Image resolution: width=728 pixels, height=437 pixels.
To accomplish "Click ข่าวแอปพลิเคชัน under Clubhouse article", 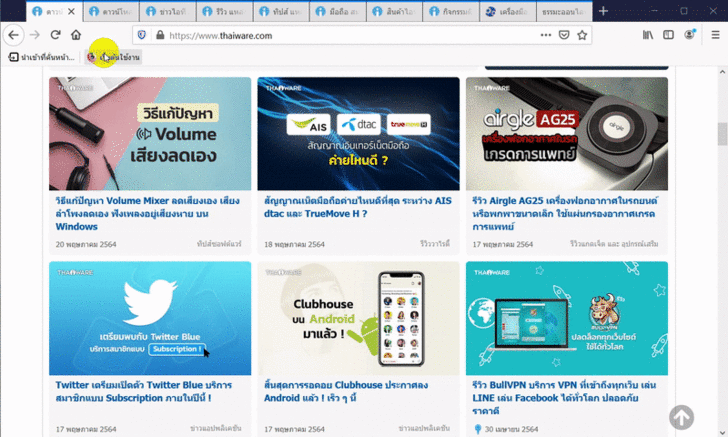I will tap(424, 428).
